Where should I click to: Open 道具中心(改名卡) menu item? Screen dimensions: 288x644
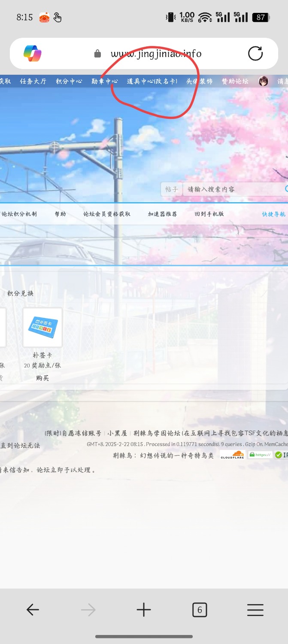(x=152, y=81)
